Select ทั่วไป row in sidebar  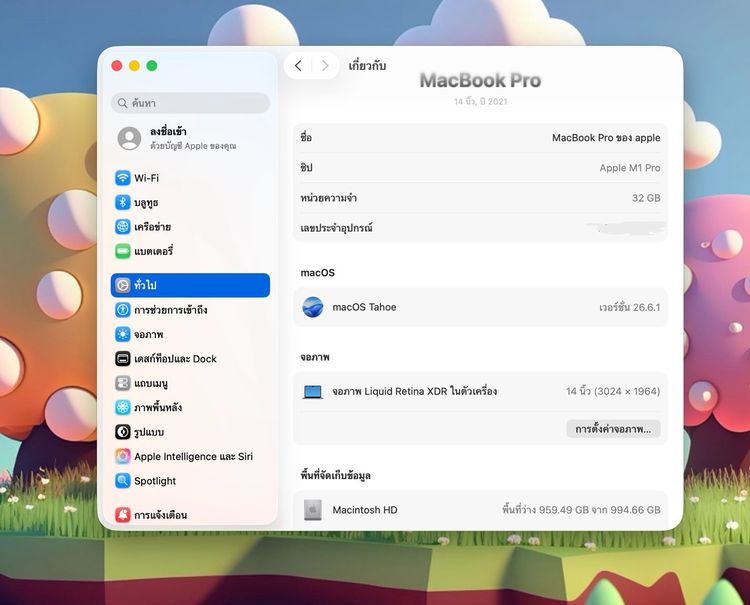(x=190, y=285)
